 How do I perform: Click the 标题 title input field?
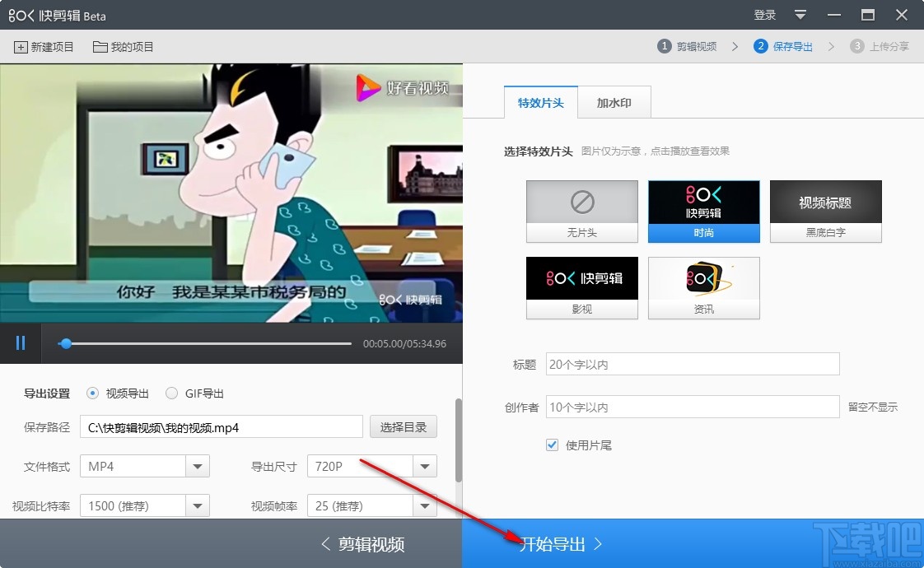click(x=693, y=364)
